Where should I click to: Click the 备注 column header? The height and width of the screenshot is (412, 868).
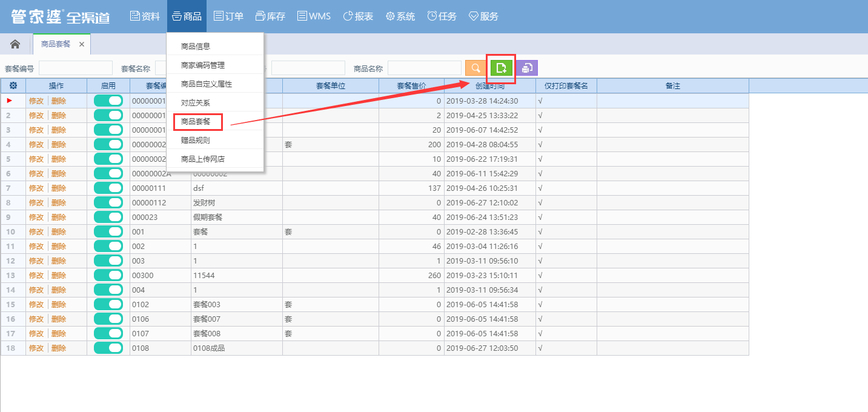[673, 86]
